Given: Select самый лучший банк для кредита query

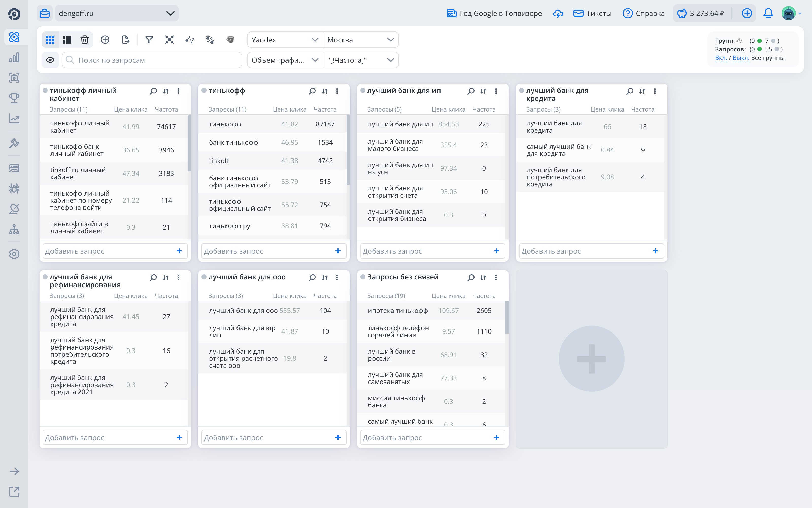Looking at the screenshot, I should coord(590,150).
